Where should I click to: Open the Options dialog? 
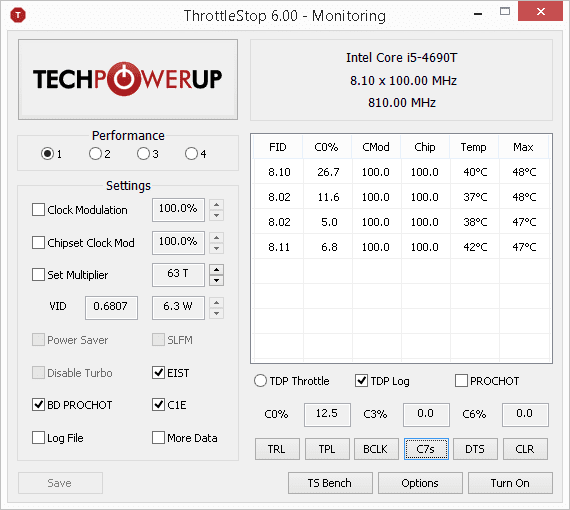click(x=420, y=483)
